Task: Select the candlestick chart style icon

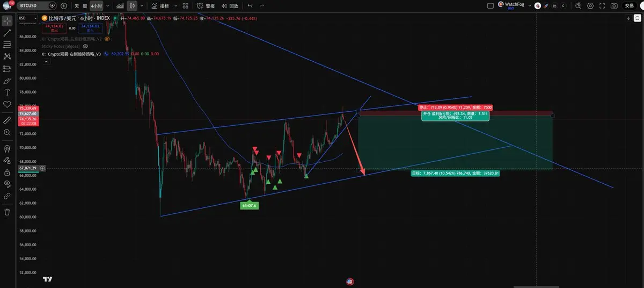Action: coord(132,6)
